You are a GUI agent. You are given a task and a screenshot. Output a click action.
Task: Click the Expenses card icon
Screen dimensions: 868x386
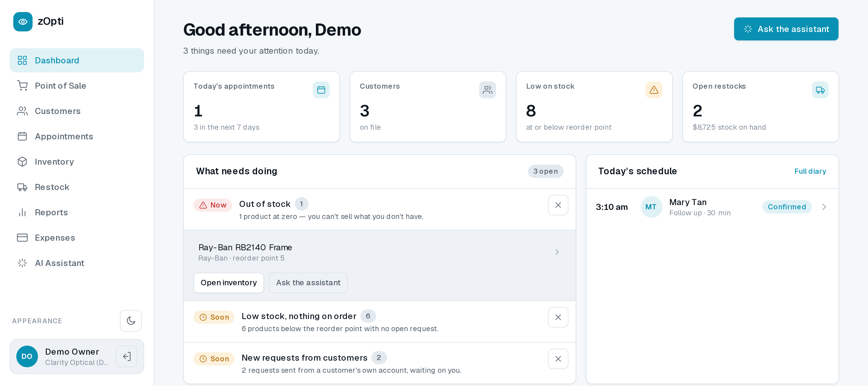click(22, 238)
